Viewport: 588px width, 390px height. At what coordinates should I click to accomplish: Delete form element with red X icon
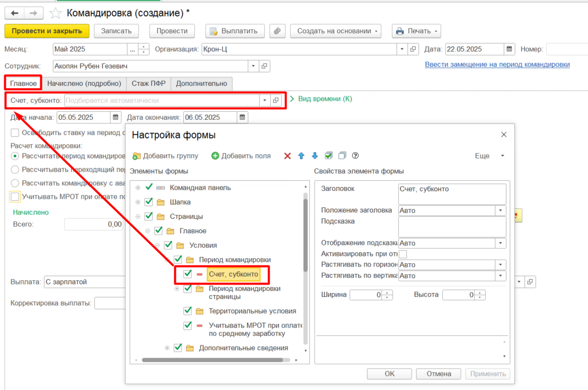[x=288, y=156]
